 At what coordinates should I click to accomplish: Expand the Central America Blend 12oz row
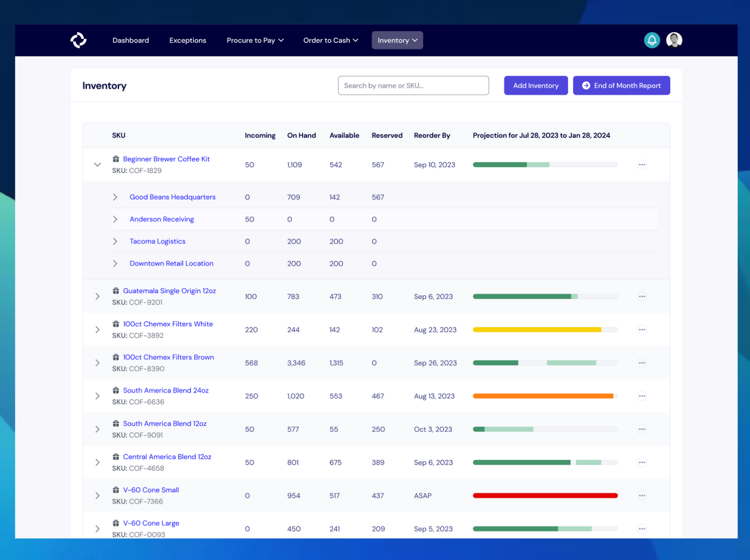[97, 462]
